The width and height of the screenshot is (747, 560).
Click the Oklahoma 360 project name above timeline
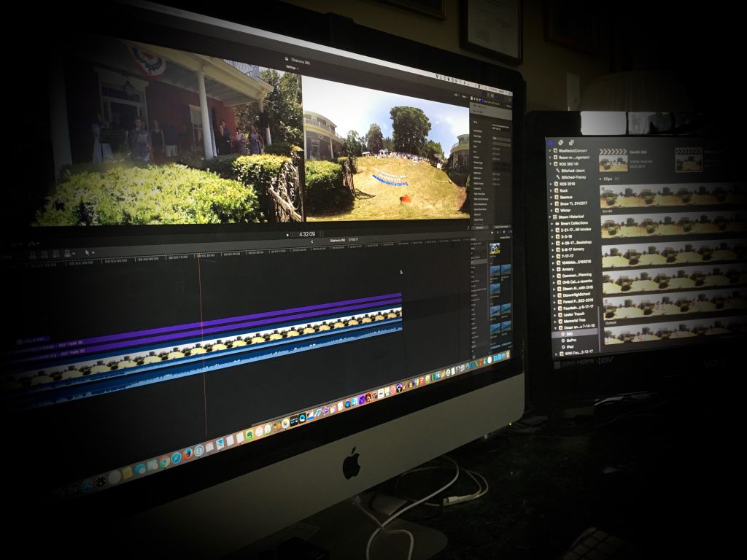[337, 240]
